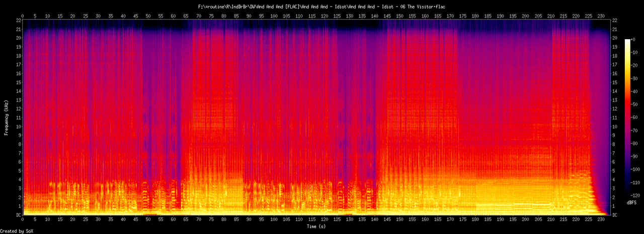This screenshot has height=234, width=644.
Task: Click '75' on the top time axis
Action: point(211,16)
